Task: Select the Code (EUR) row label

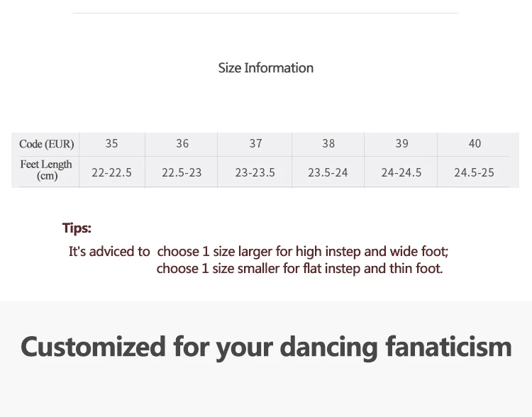Action: point(47,144)
